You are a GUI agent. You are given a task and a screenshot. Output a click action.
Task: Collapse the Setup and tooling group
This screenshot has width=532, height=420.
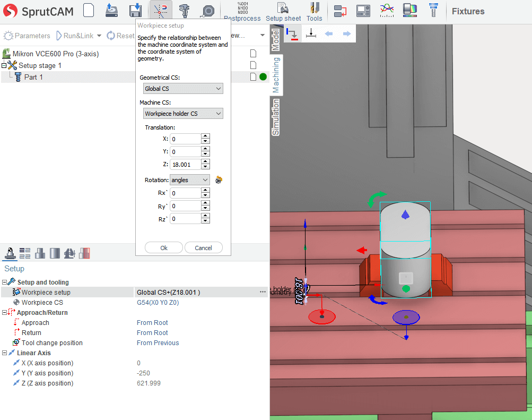5,282
